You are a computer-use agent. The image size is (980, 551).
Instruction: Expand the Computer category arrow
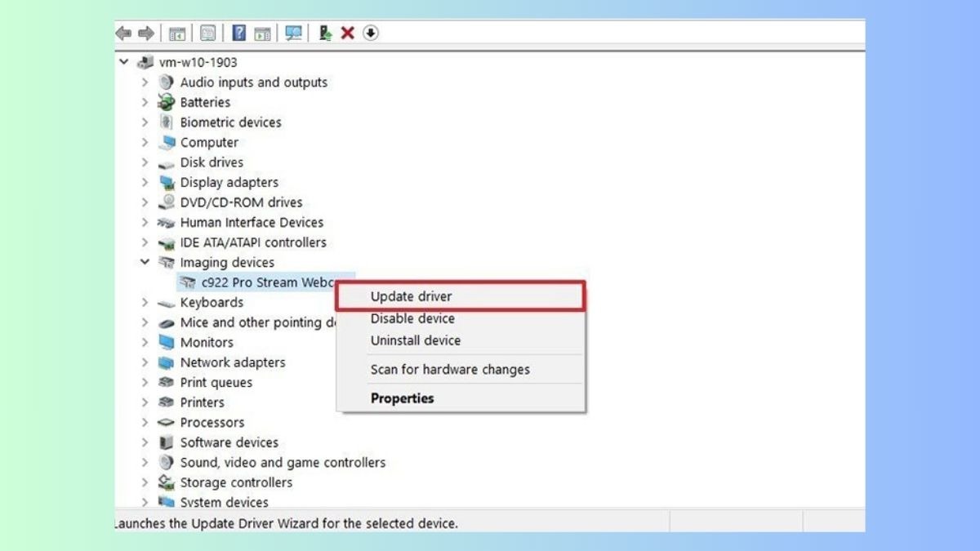click(x=145, y=142)
